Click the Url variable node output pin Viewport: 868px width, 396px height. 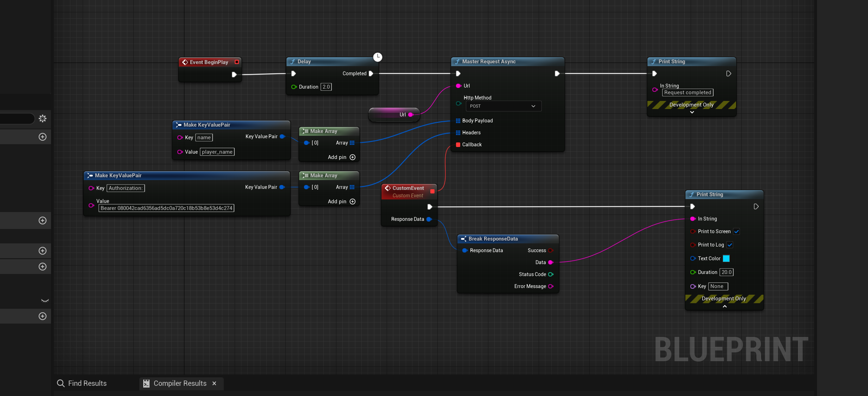point(411,115)
